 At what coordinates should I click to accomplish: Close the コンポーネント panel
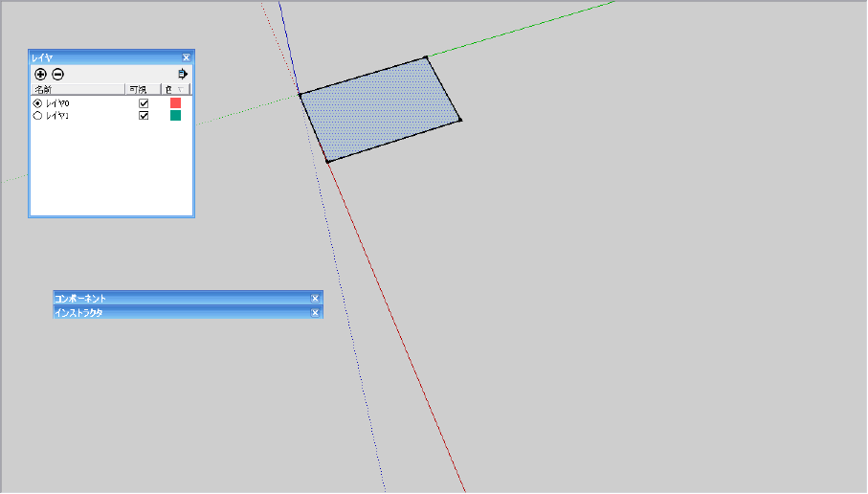coord(315,299)
